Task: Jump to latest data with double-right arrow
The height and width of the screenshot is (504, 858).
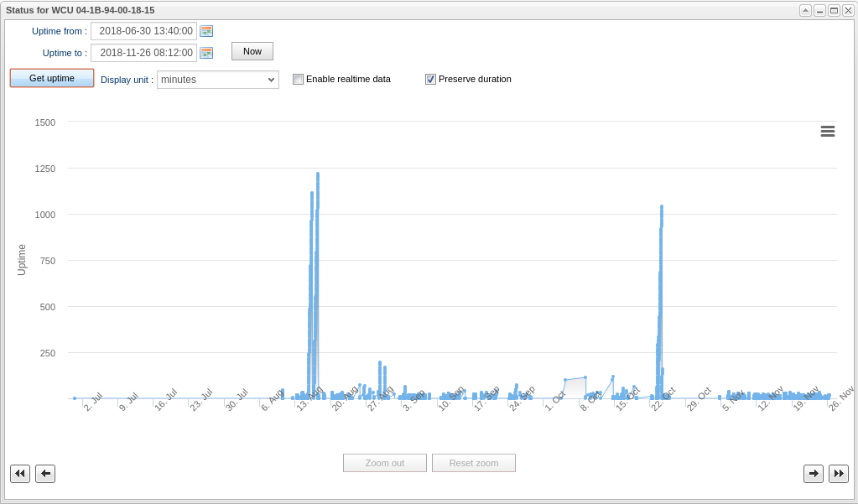Action: tap(839, 474)
